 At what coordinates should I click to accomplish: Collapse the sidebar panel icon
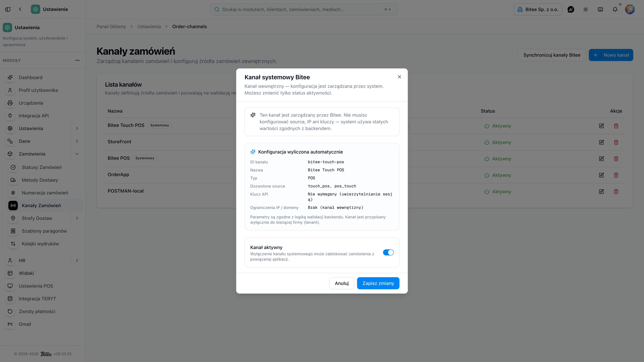8,9
